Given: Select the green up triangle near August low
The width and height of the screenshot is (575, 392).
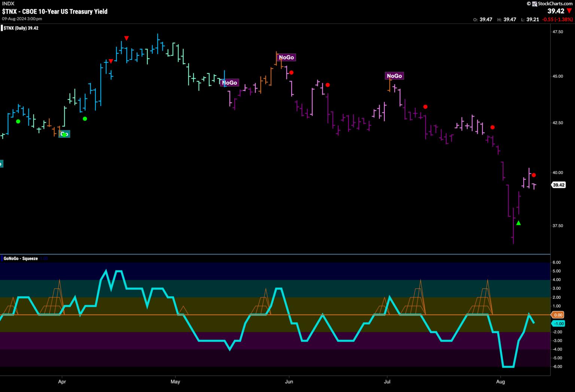Looking at the screenshot, I should (518, 223).
